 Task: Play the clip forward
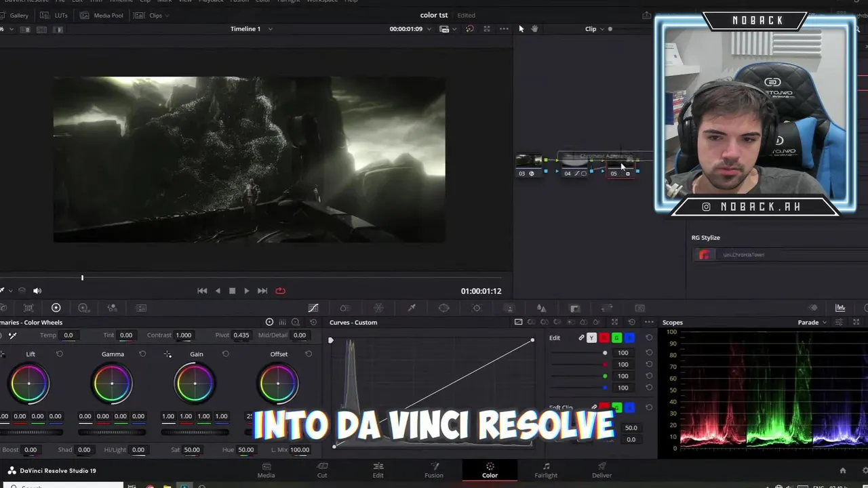click(246, 291)
